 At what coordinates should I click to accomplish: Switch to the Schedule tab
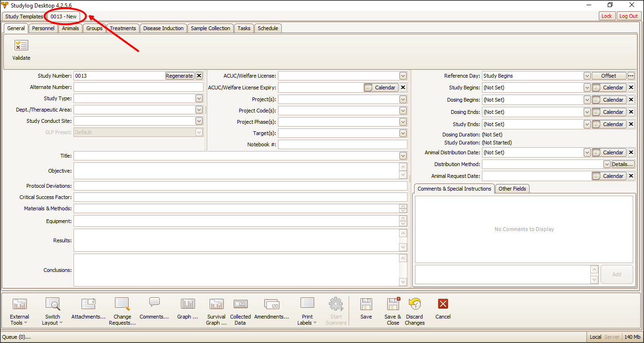point(268,28)
